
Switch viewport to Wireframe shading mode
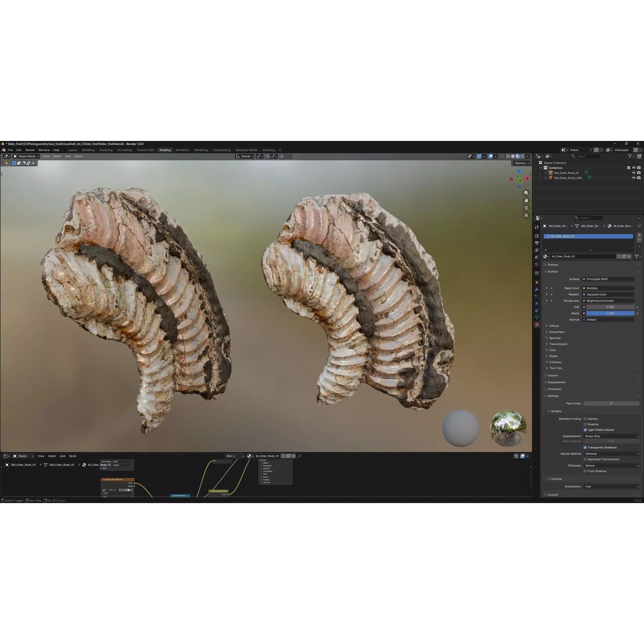[x=508, y=156]
